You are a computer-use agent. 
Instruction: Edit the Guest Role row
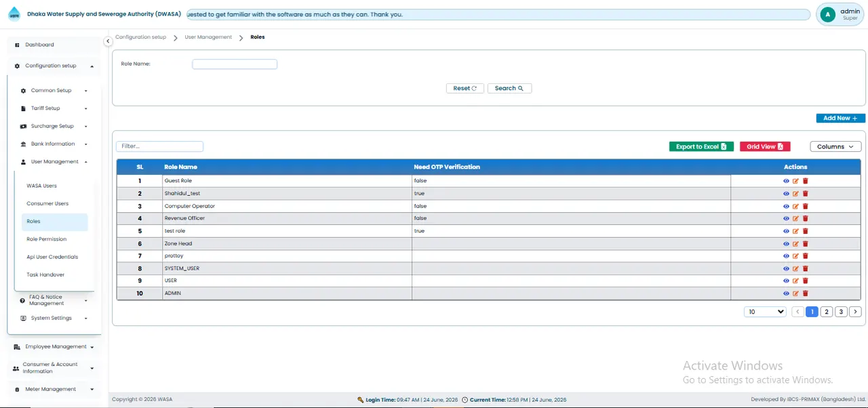[796, 181]
